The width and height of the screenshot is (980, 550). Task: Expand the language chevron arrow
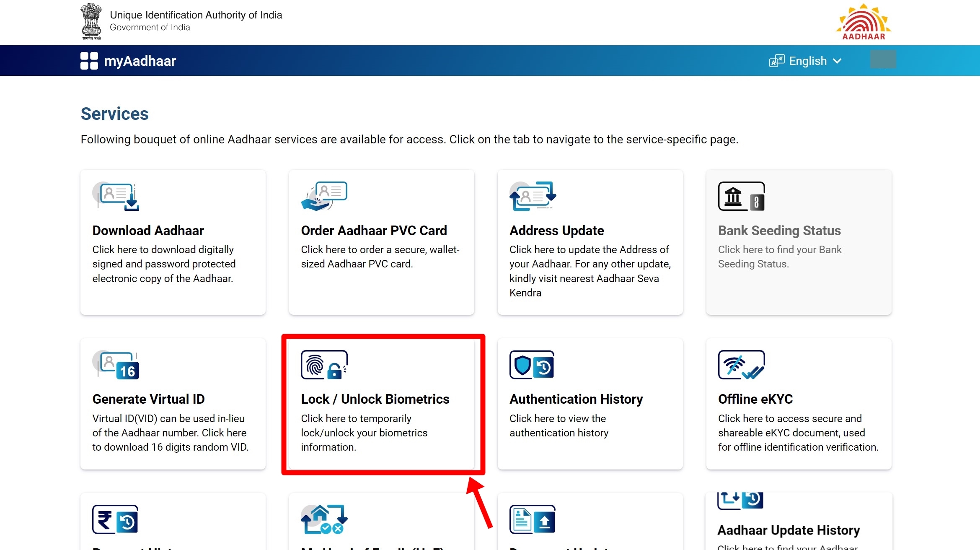[x=837, y=61]
